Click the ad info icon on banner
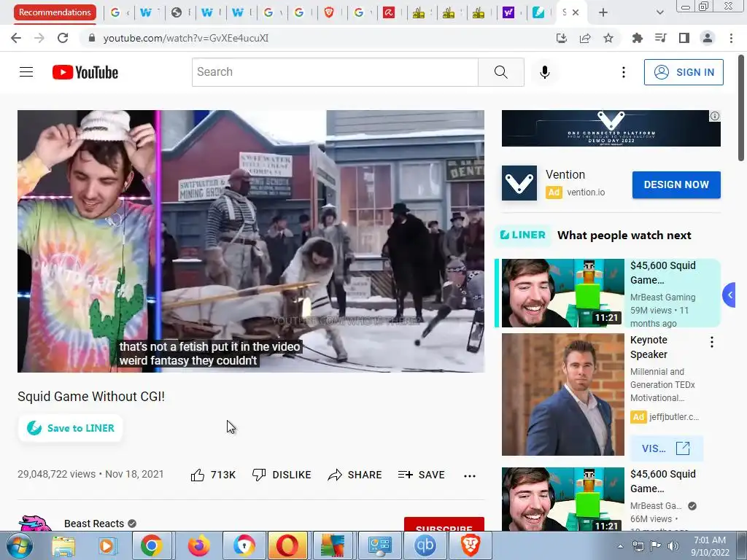747x560 pixels. click(x=715, y=116)
